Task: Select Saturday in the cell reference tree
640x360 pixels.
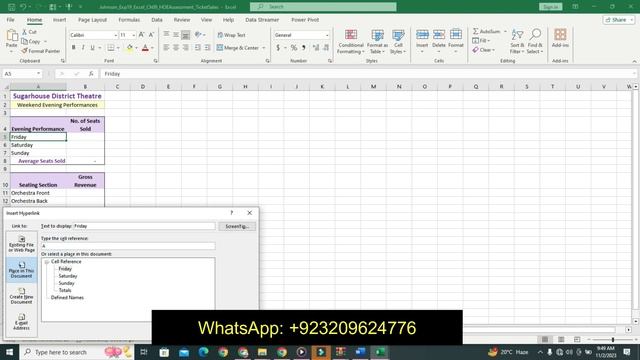Action: click(68, 276)
